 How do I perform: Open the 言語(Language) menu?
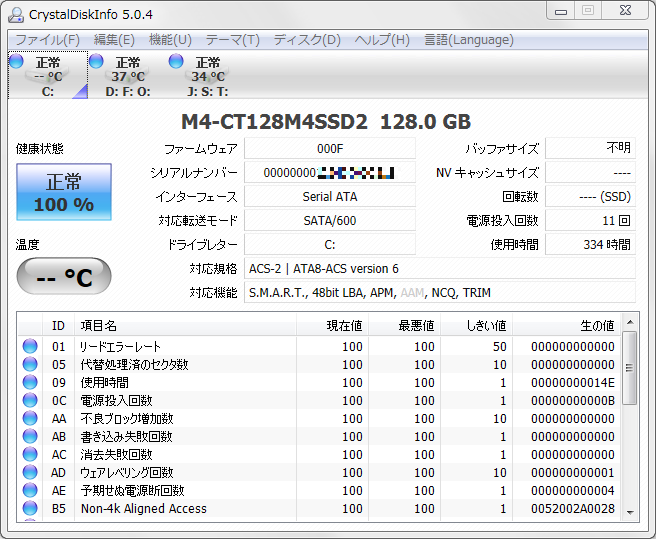pyautogui.click(x=469, y=40)
